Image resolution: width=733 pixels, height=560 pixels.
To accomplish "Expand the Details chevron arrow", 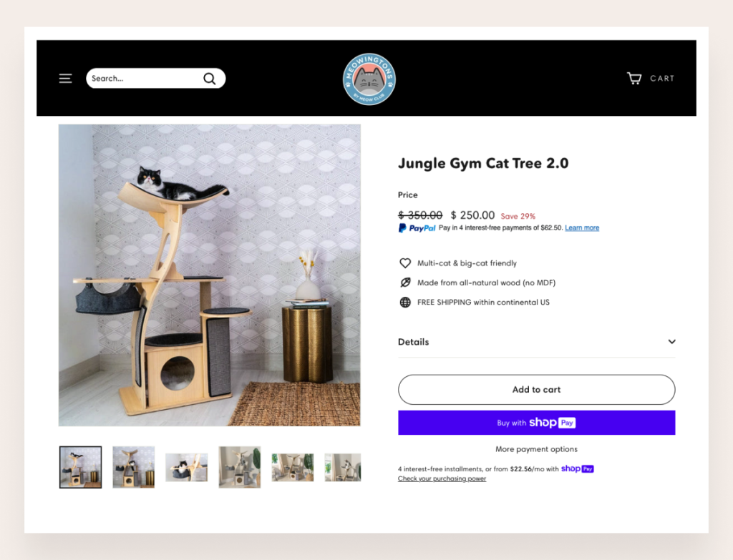I will click(671, 341).
